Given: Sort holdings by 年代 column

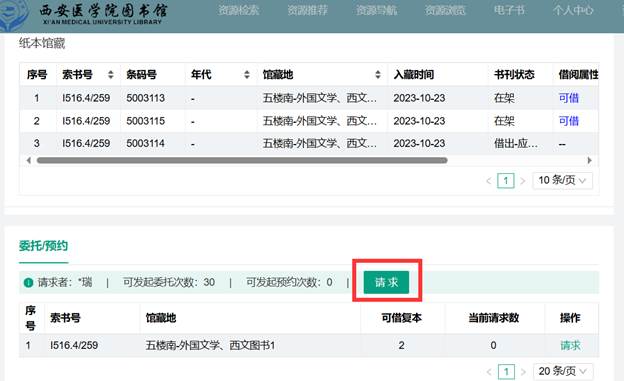Looking at the screenshot, I should click(247, 74).
